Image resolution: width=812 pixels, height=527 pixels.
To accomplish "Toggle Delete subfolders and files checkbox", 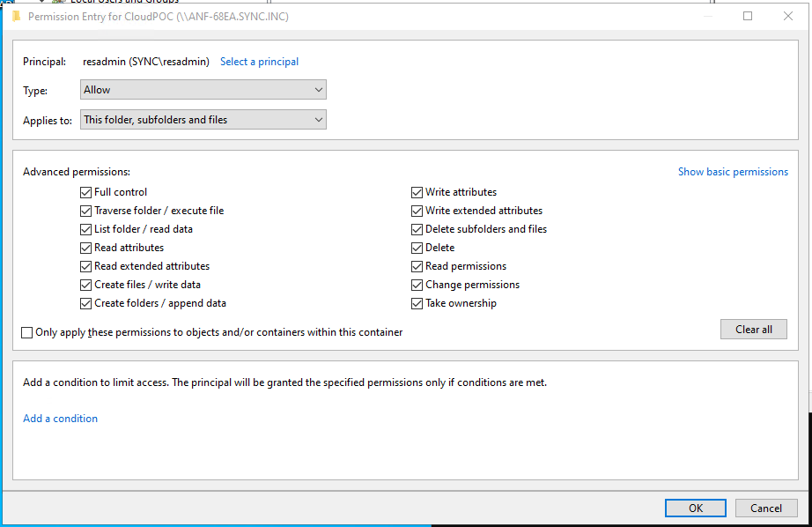I will (417, 229).
